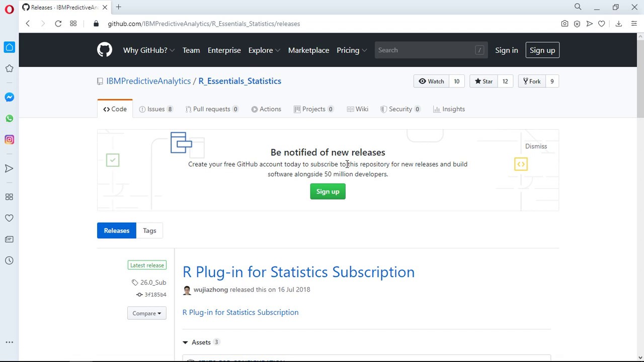Viewport: 644px width, 362px height.
Task: Open the Compare dropdown
Action: click(x=147, y=313)
